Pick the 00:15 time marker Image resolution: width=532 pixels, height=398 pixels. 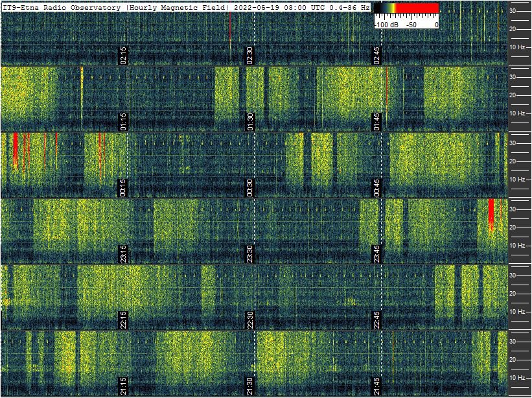[x=123, y=187]
